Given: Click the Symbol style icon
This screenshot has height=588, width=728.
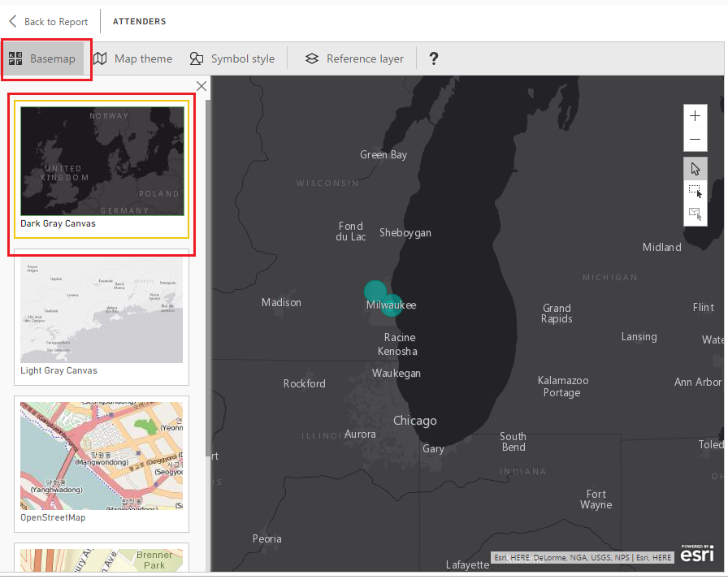Looking at the screenshot, I should 197,58.
